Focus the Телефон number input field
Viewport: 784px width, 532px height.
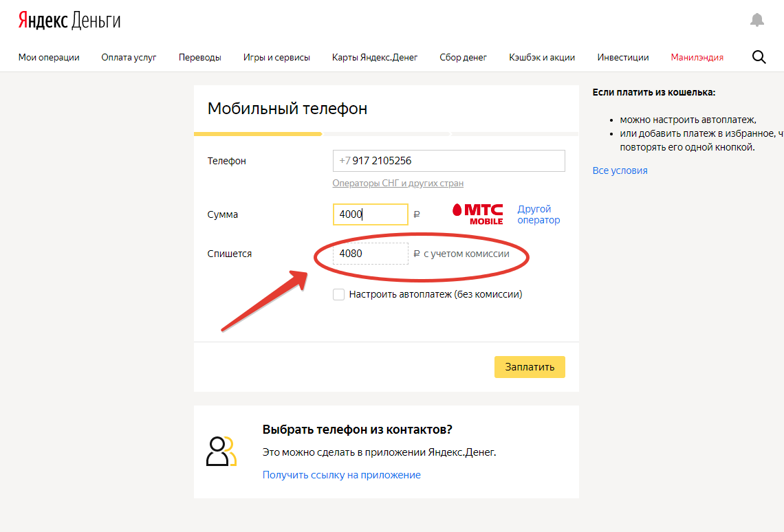pyautogui.click(x=448, y=161)
